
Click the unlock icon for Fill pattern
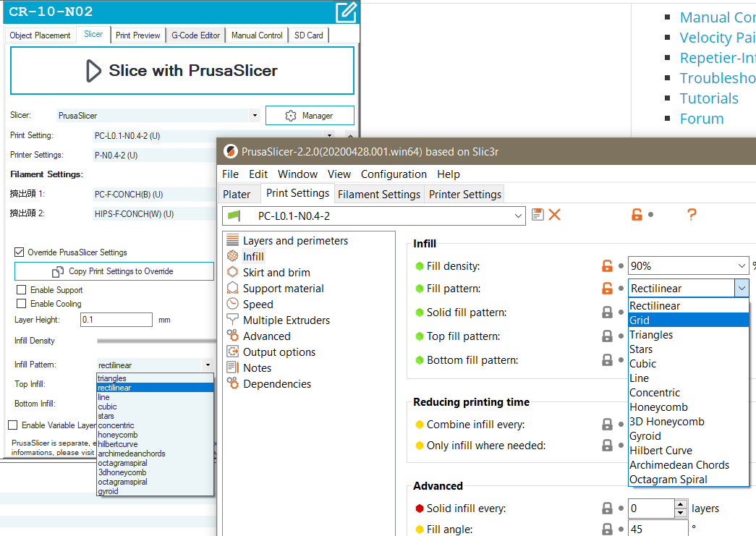click(x=607, y=288)
